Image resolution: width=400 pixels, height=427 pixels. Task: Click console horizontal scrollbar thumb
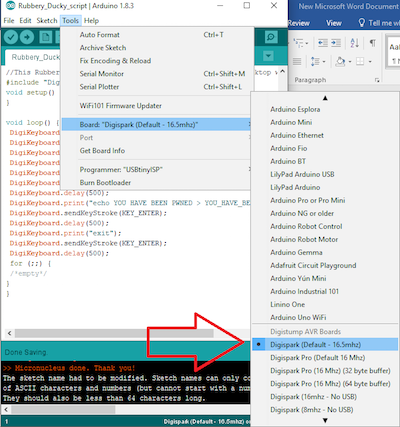point(63,409)
